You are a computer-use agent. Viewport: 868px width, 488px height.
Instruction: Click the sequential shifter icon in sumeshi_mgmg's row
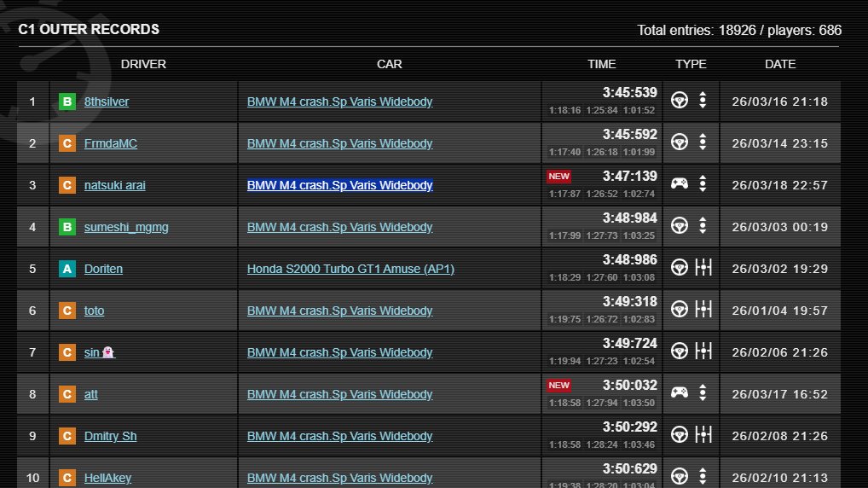tap(703, 225)
